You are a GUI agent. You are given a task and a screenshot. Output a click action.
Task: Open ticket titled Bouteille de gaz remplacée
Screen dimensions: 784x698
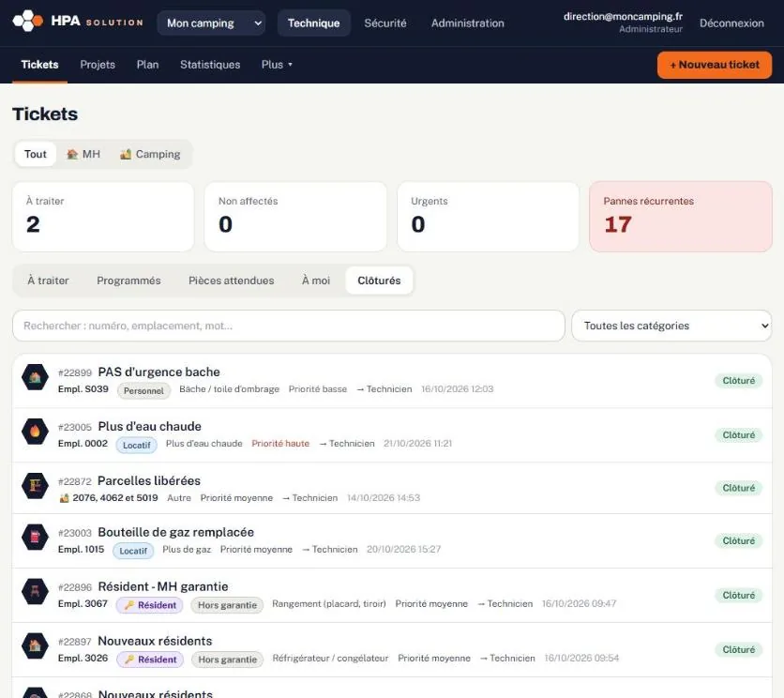pyautogui.click(x=176, y=532)
